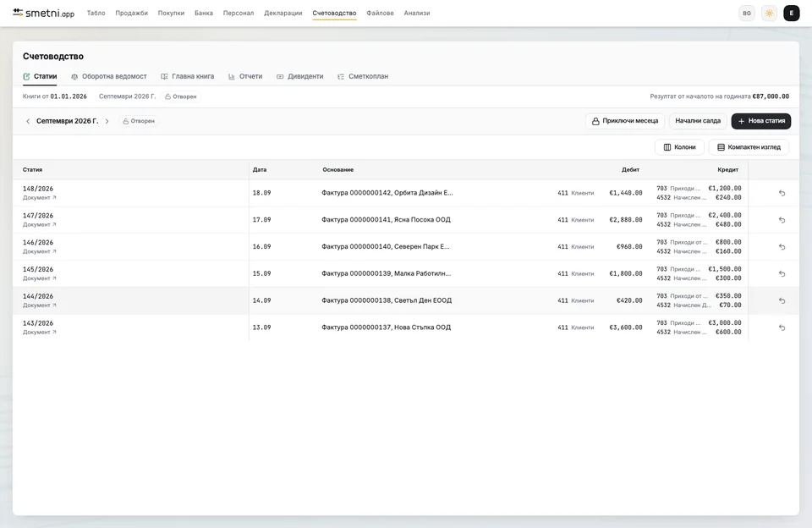812x528 pixels.
Task: Click debit amount €2,880.00
Action: (x=626, y=220)
